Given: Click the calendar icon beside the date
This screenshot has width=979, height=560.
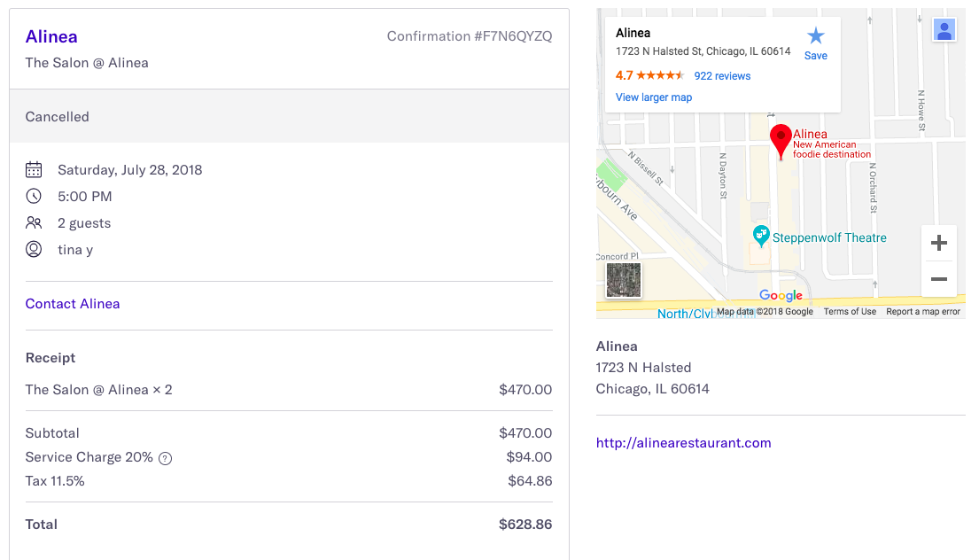Looking at the screenshot, I should tap(34, 170).
